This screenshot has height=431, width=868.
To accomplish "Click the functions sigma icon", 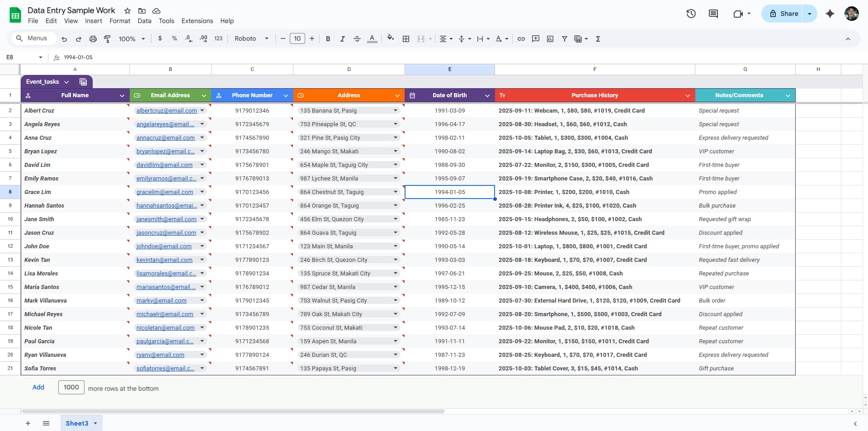I will pos(598,39).
